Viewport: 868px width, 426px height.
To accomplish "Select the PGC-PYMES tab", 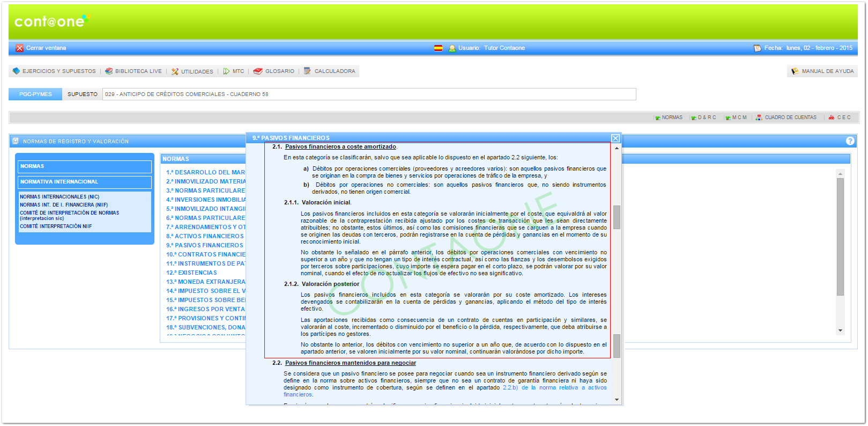I will click(35, 94).
